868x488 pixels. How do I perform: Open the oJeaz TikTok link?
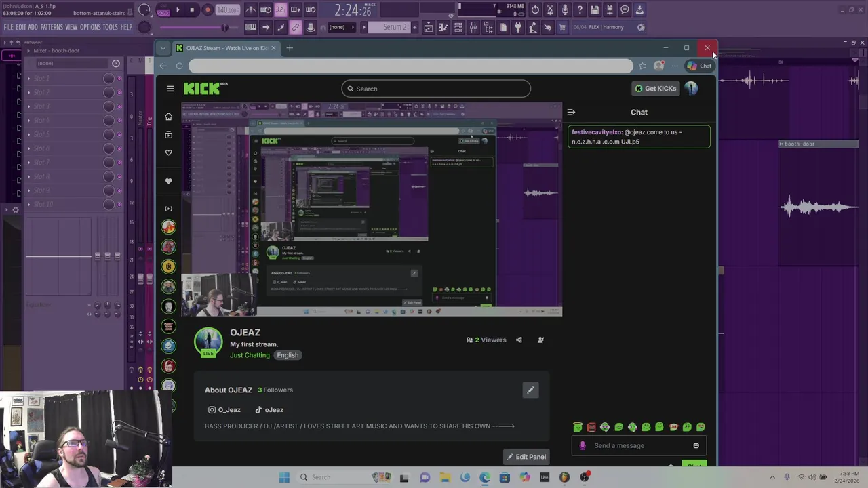point(269,410)
